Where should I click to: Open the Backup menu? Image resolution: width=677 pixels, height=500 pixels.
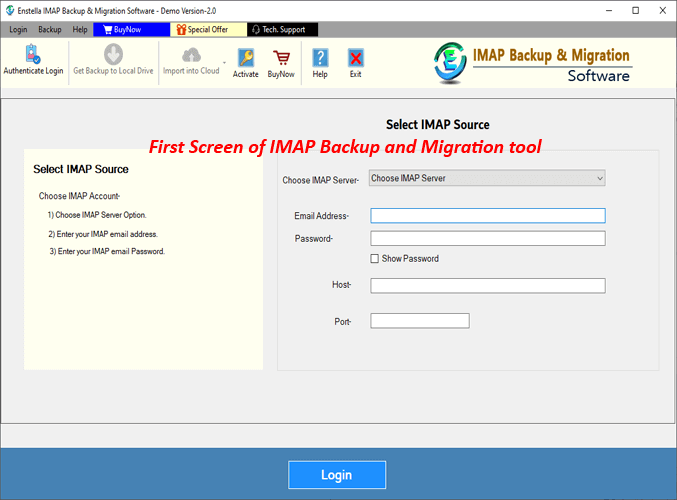[50, 29]
